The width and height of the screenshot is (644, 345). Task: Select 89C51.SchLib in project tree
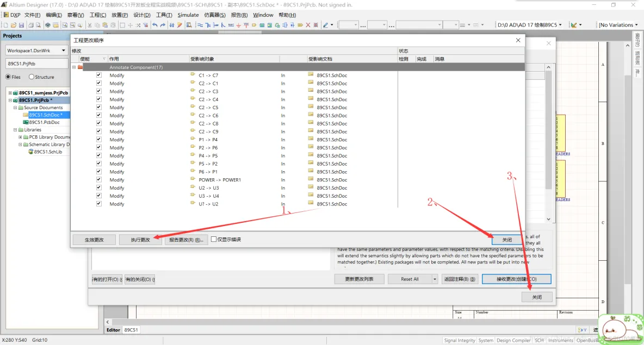pos(48,152)
